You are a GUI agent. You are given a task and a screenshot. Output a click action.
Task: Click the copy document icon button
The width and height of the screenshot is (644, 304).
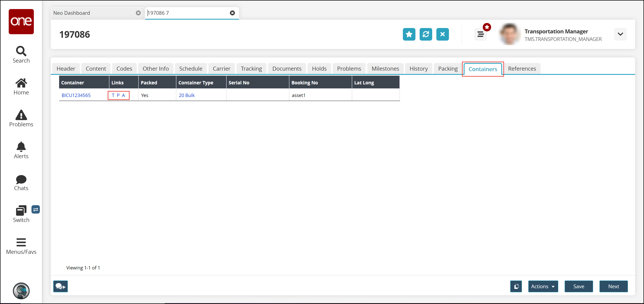[x=516, y=286]
